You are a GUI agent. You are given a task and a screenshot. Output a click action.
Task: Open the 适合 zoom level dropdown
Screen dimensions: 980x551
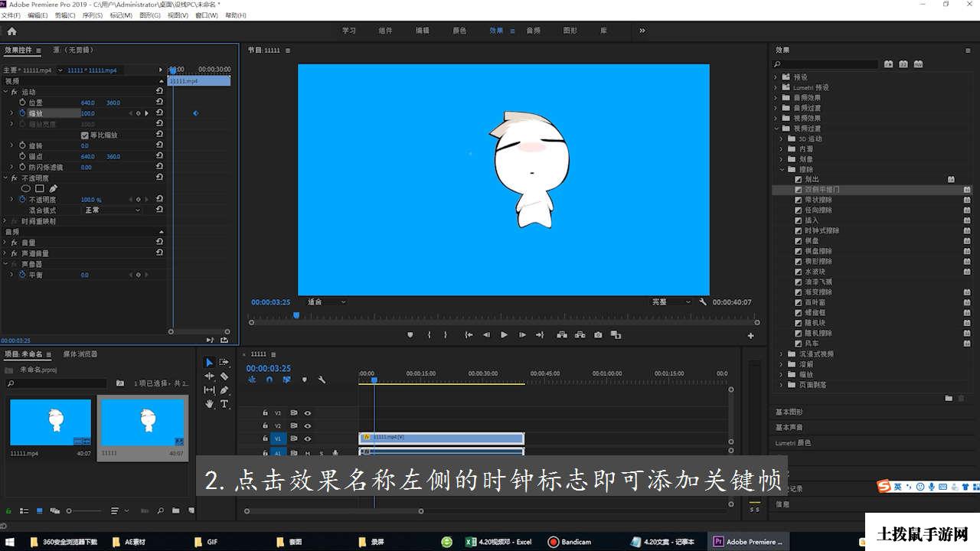(327, 302)
